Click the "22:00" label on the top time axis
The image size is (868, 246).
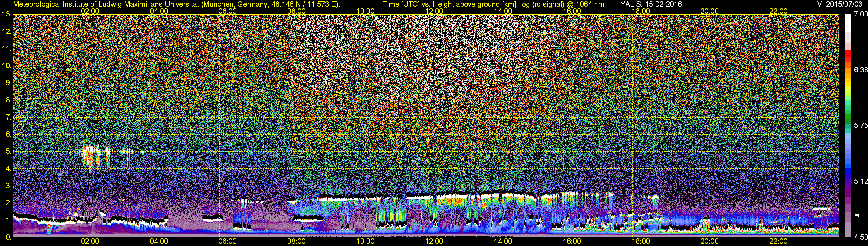[778, 11]
